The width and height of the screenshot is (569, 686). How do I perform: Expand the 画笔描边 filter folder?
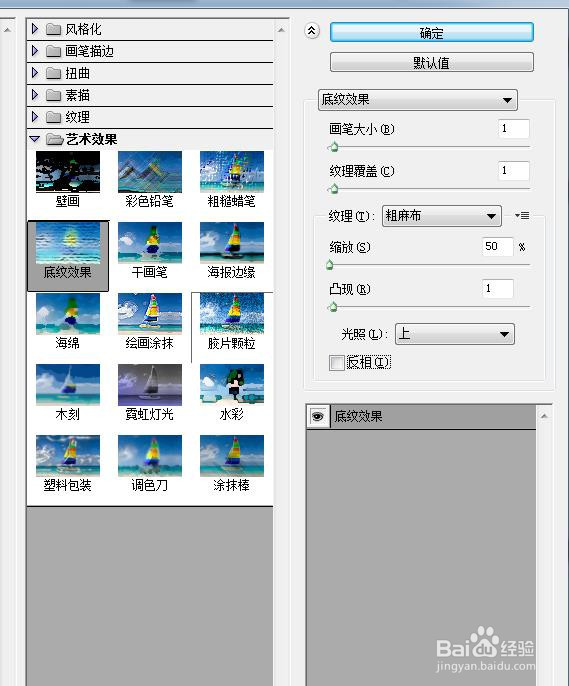click(35, 51)
